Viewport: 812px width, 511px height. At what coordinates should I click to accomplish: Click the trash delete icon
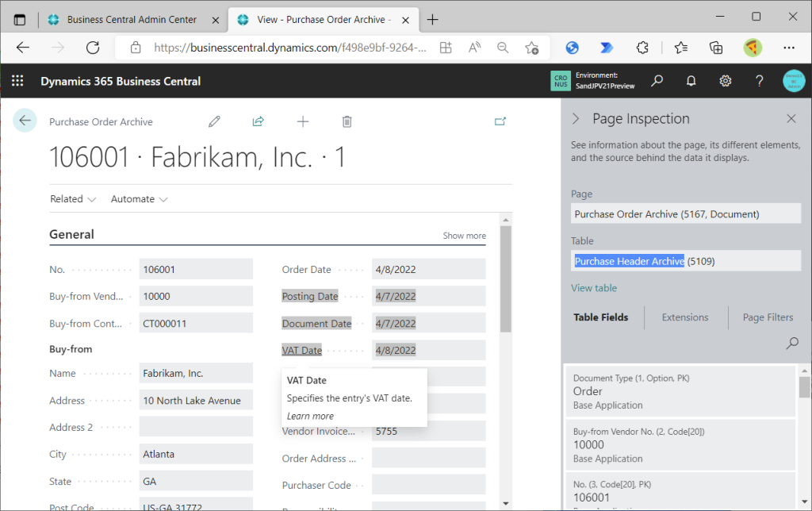point(347,121)
